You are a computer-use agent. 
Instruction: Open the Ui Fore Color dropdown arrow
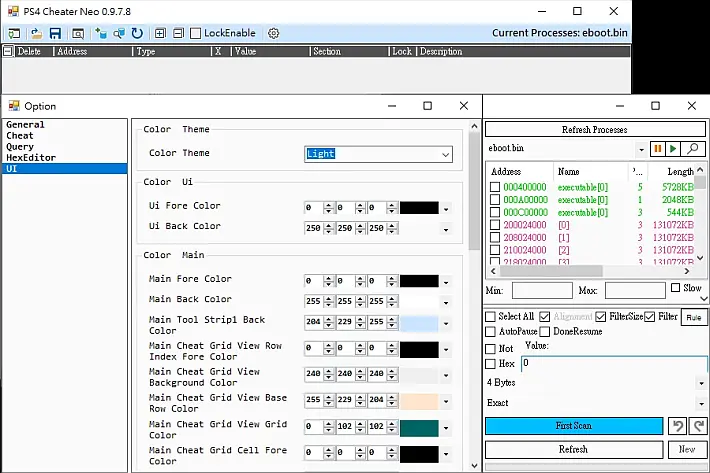click(446, 209)
